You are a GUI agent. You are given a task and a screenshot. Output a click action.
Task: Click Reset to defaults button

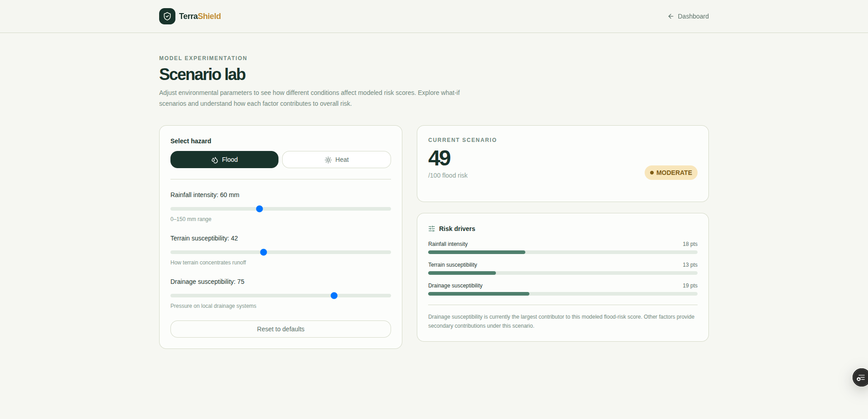point(281,329)
